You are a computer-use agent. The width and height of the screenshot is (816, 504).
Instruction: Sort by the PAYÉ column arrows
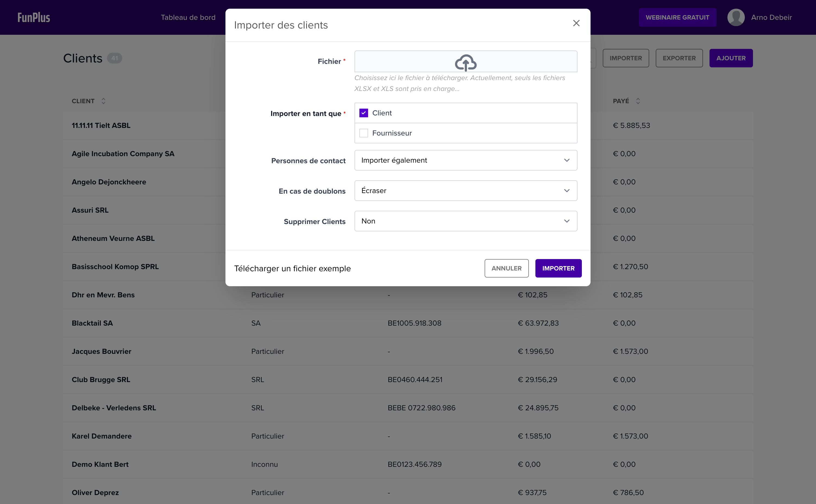pos(638,101)
